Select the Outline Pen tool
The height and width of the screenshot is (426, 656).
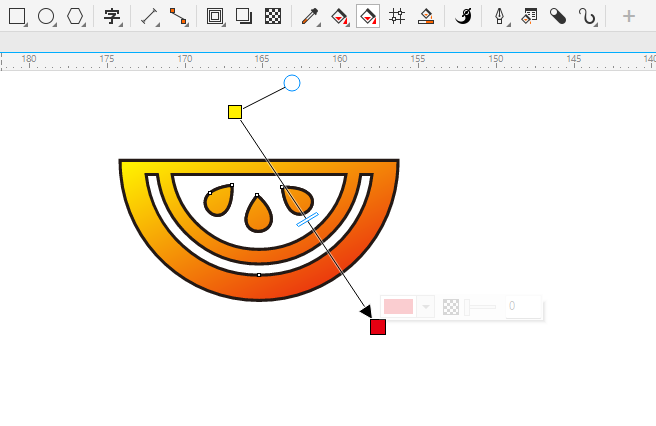coord(500,16)
